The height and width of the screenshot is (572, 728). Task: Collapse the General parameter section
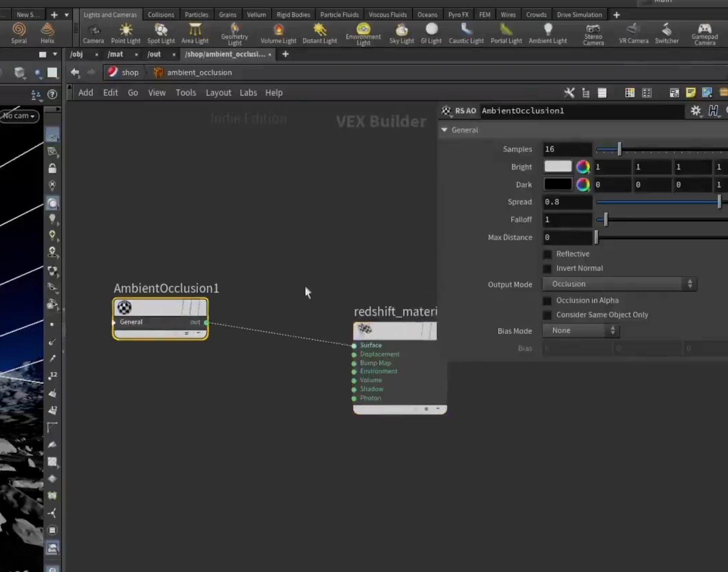pyautogui.click(x=444, y=130)
